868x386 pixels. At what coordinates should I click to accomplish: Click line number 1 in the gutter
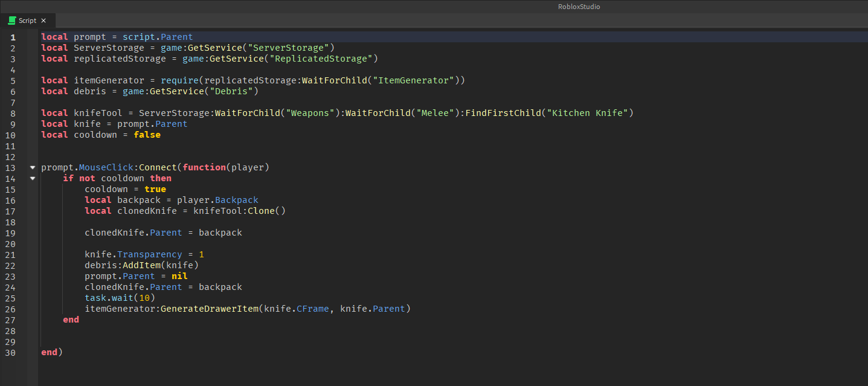(13, 37)
